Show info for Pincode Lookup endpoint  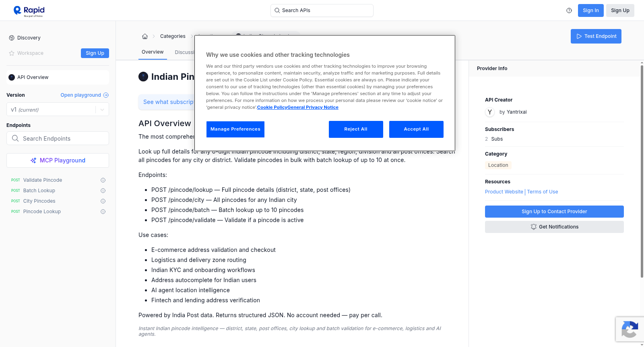[103, 212]
